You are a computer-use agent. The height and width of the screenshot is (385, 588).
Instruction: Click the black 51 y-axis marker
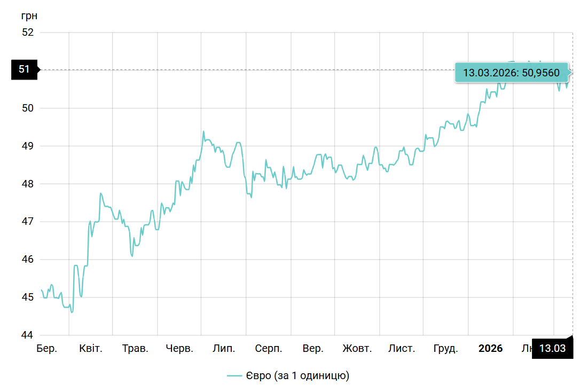(x=24, y=69)
